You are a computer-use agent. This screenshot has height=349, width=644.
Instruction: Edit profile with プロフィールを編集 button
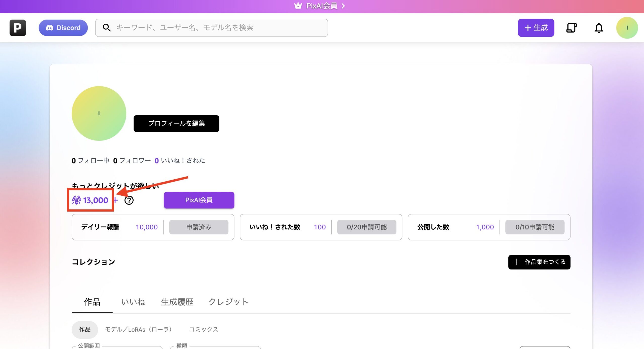[x=176, y=123]
